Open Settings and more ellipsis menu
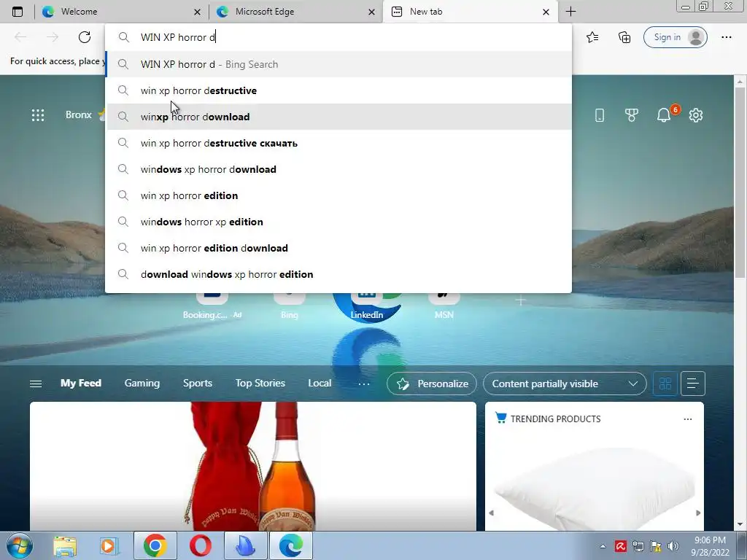Screen dimensions: 747x560 [x=726, y=37]
